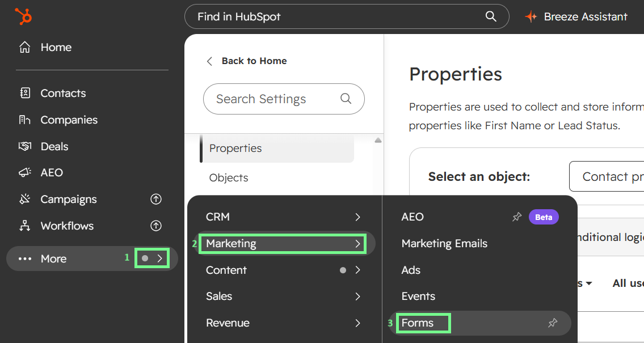The width and height of the screenshot is (644, 343).
Task: Click the Breeze Assistant sparkle icon
Action: [x=531, y=16]
